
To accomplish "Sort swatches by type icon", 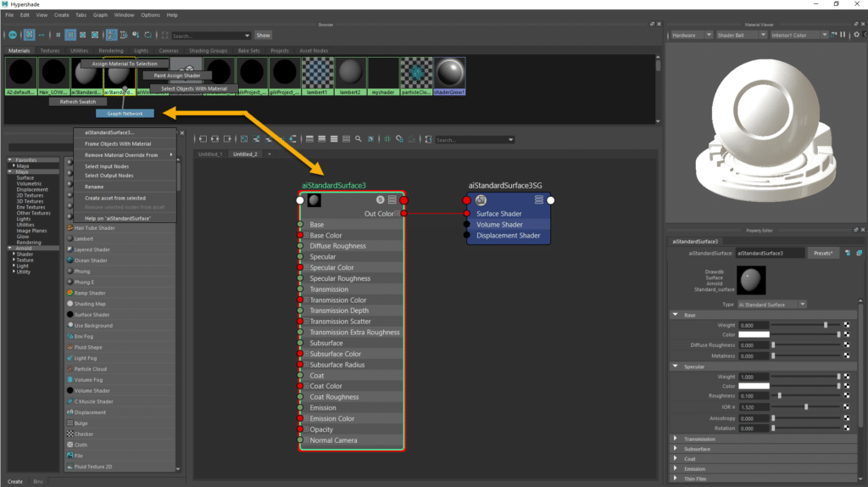I will pyautogui.click(x=124, y=35).
